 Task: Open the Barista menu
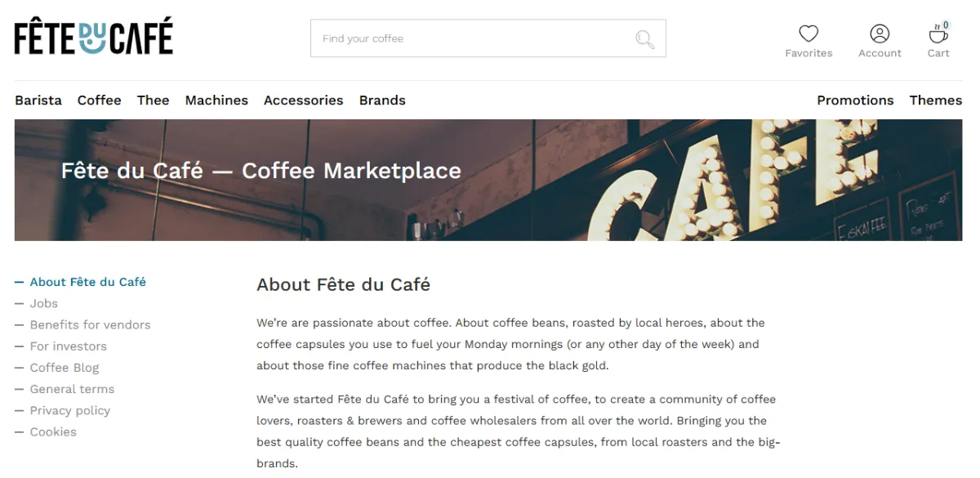38,101
